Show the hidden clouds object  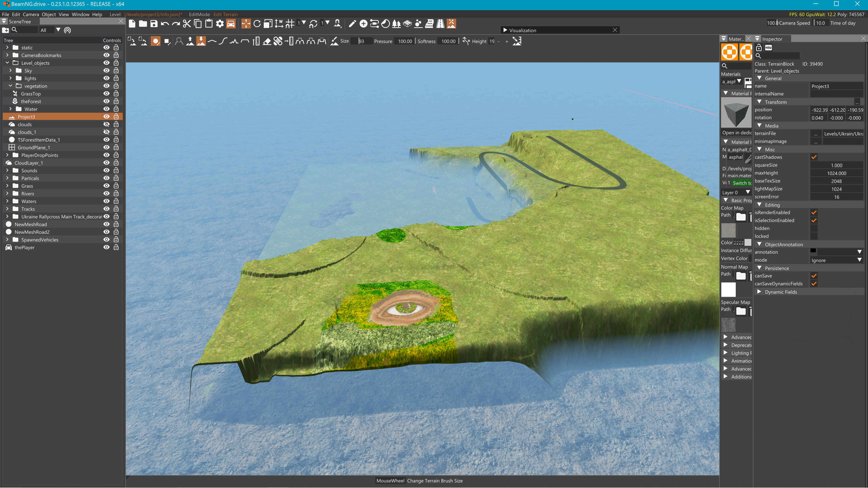(106, 124)
